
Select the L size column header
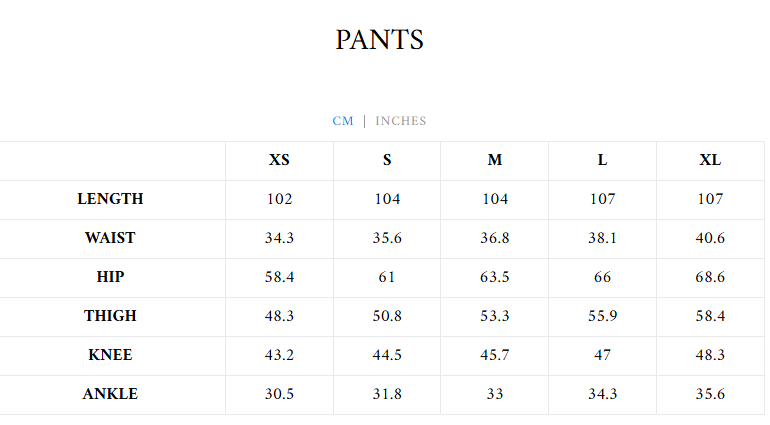pyautogui.click(x=602, y=160)
